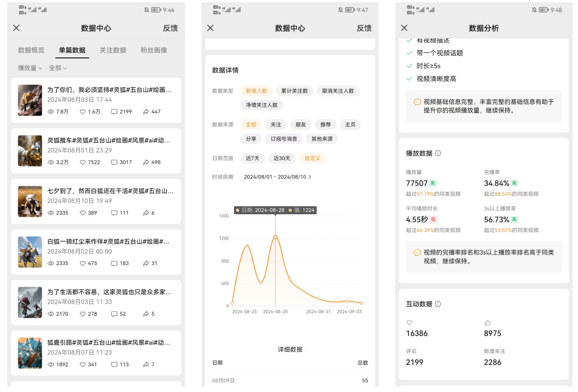Click the info icon beside 互动数据
The image size is (578, 392).
coord(438,304)
